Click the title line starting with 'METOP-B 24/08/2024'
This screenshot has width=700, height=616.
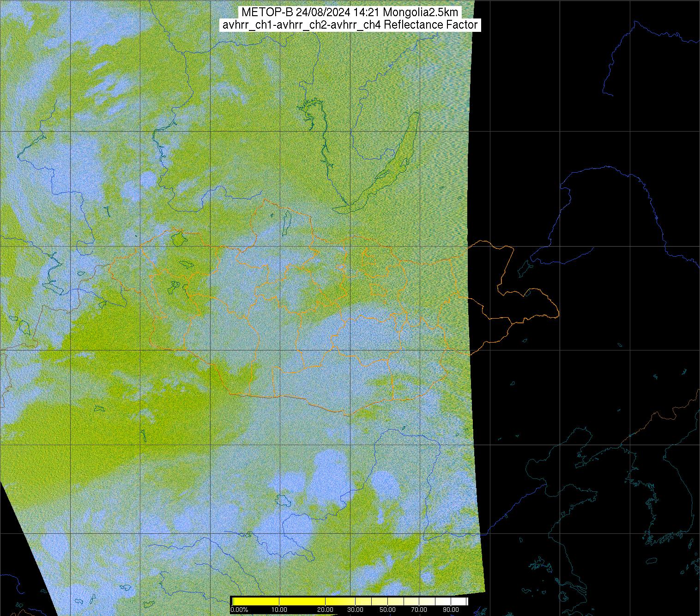[x=350, y=12]
